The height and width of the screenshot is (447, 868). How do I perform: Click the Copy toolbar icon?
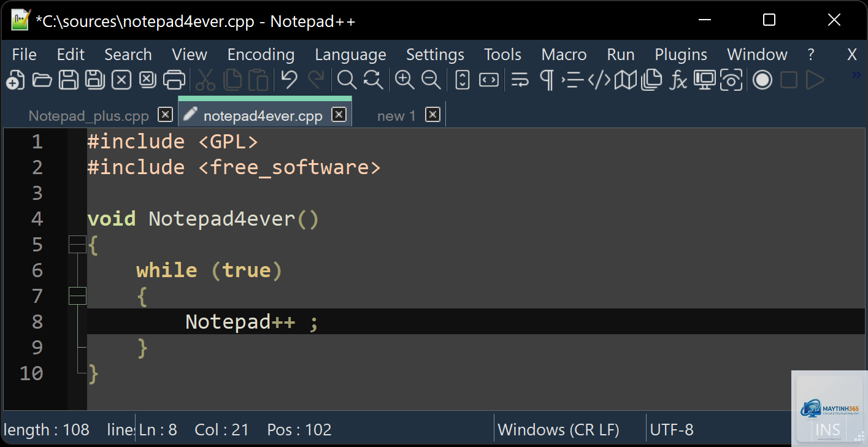click(x=232, y=80)
